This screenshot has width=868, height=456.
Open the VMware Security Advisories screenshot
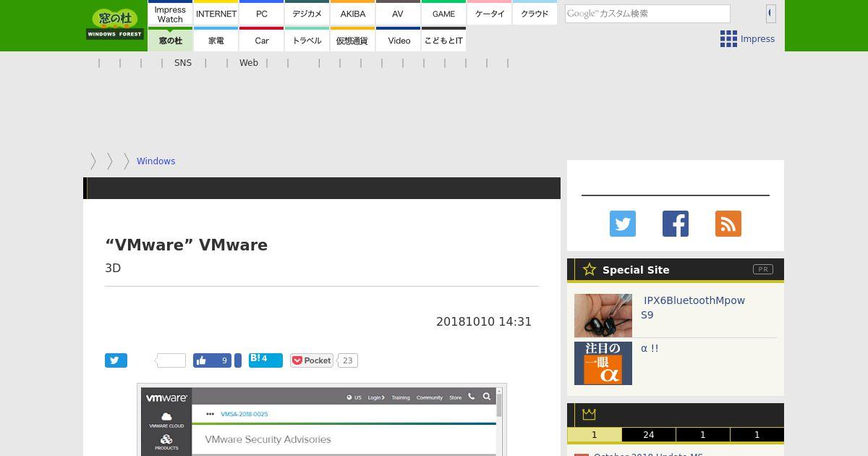(x=322, y=420)
